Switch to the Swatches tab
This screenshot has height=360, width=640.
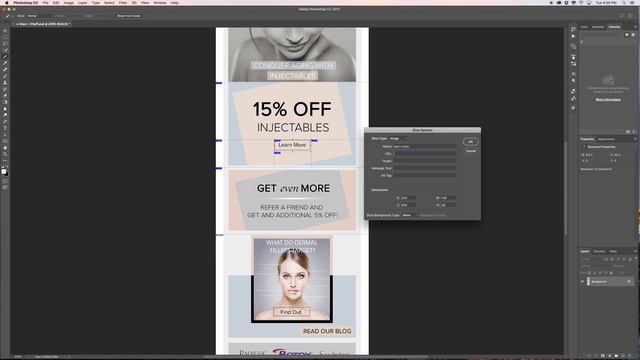click(598, 27)
